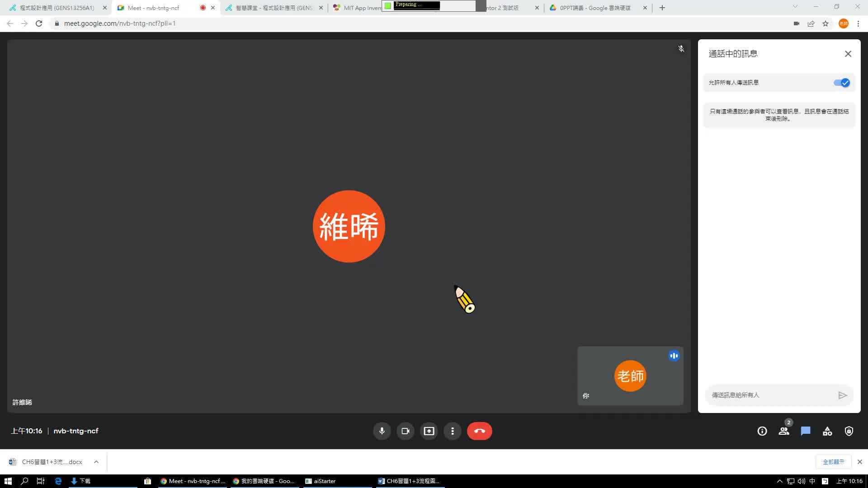Toggle the chat panel icon
Screen dimensions: 868x488
tap(806, 431)
